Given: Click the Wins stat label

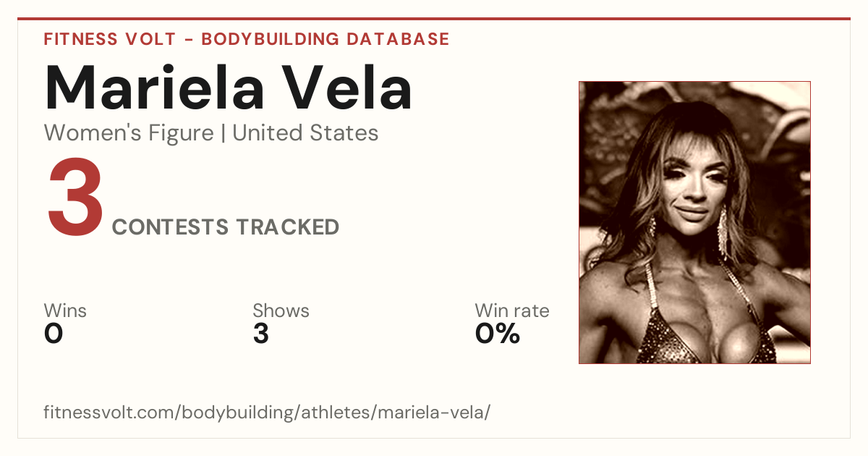Looking at the screenshot, I should [x=65, y=311].
